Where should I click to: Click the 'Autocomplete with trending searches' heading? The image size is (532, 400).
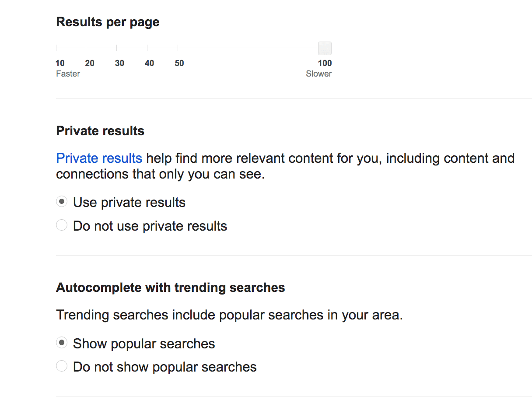tap(171, 288)
